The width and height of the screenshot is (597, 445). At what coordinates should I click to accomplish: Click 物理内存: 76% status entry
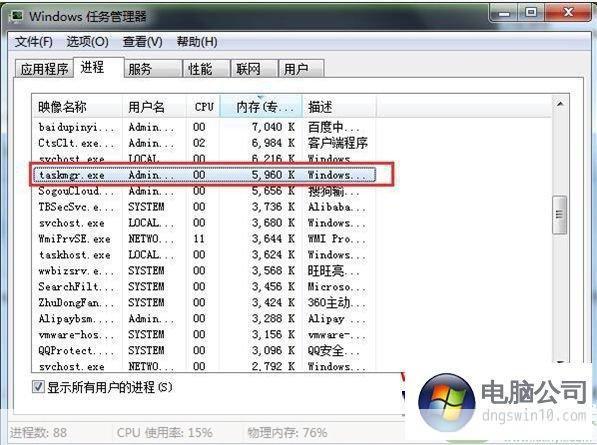tap(287, 433)
